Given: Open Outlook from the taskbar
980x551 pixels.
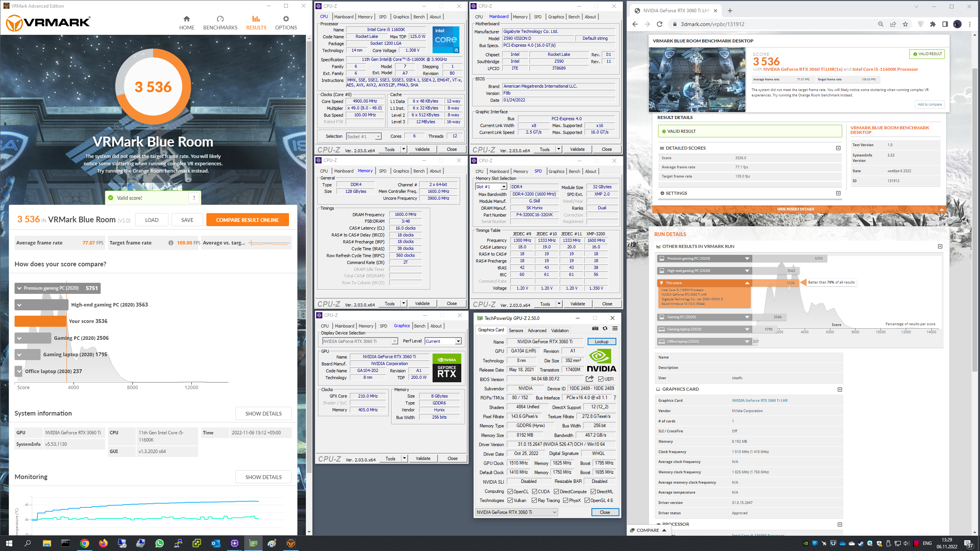Looking at the screenshot, I should click(x=216, y=543).
